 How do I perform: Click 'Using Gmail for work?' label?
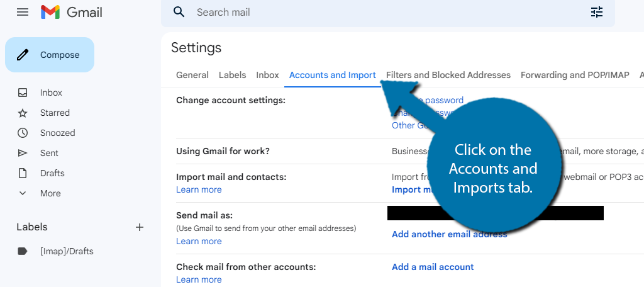point(223,151)
